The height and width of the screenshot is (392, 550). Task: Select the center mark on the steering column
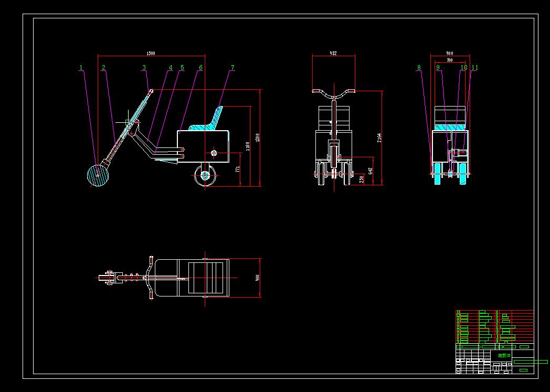(128, 122)
